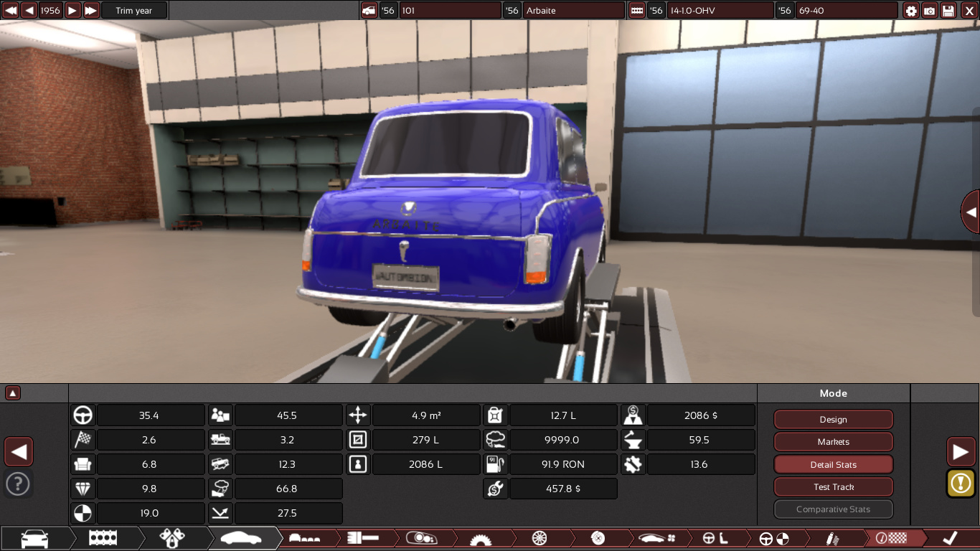980x551 pixels.
Task: Open the wheels tab in bottom bar
Action: point(540,538)
